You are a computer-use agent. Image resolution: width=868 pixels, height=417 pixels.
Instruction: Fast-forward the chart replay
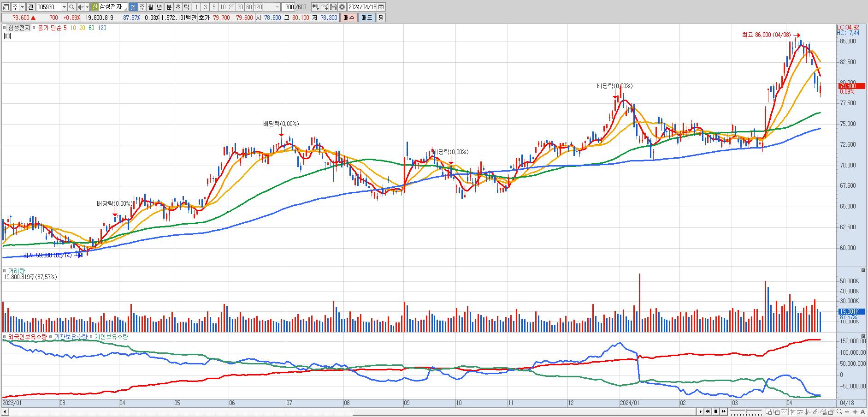tap(724, 411)
